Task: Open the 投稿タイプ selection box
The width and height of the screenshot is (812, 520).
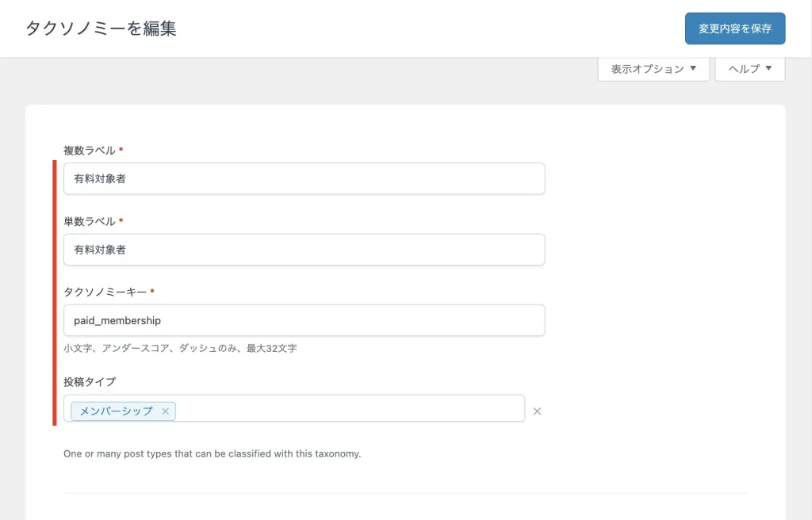Action: point(349,409)
